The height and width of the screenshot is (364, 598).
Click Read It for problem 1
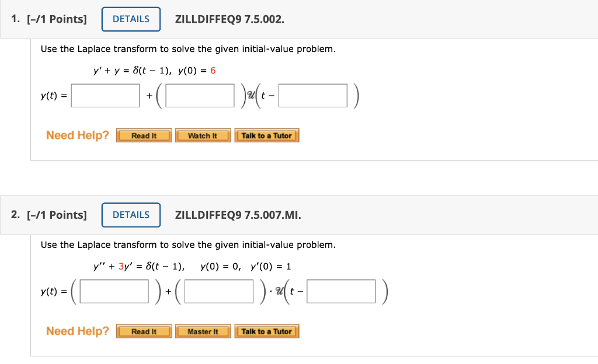(x=144, y=135)
